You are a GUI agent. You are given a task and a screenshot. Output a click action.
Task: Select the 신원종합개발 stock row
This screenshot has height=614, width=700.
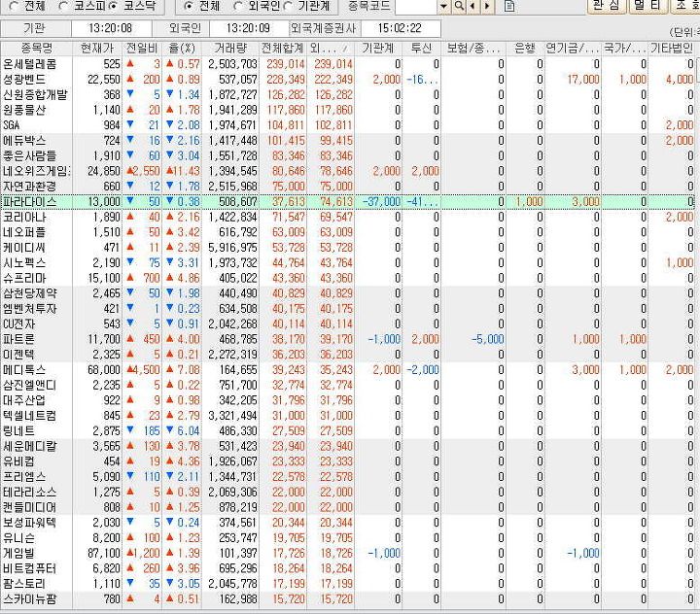[348, 94]
